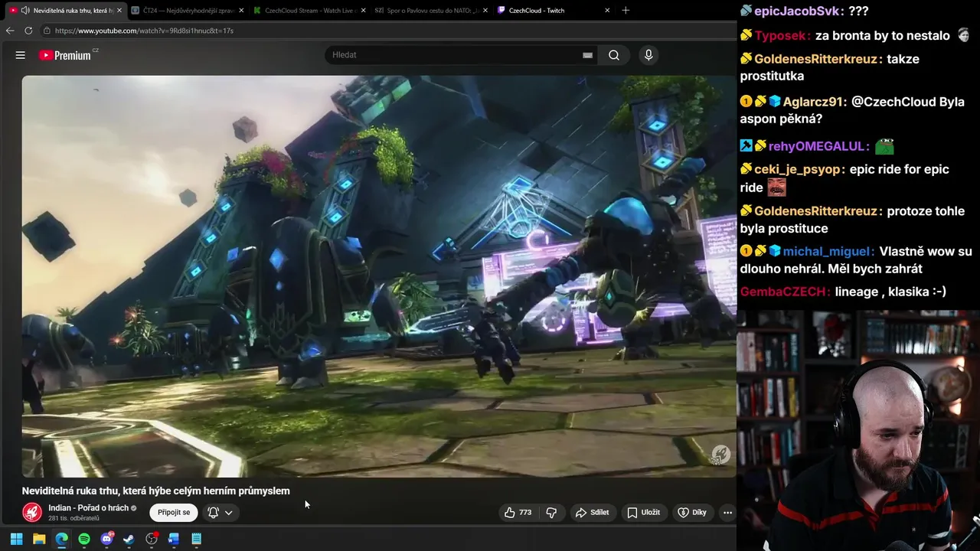Open the Notepad icon in the taskbar
The image size is (980, 551).
(196, 539)
